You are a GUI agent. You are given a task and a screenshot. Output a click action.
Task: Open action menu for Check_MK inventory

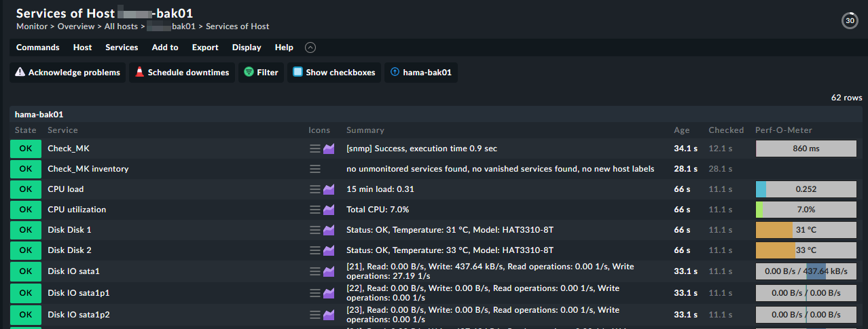(x=314, y=169)
